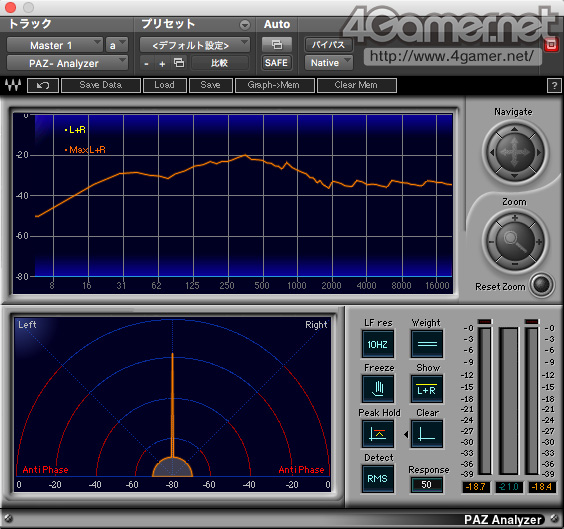Click the Clear Mem button
The width and height of the screenshot is (564, 529).
click(356, 85)
